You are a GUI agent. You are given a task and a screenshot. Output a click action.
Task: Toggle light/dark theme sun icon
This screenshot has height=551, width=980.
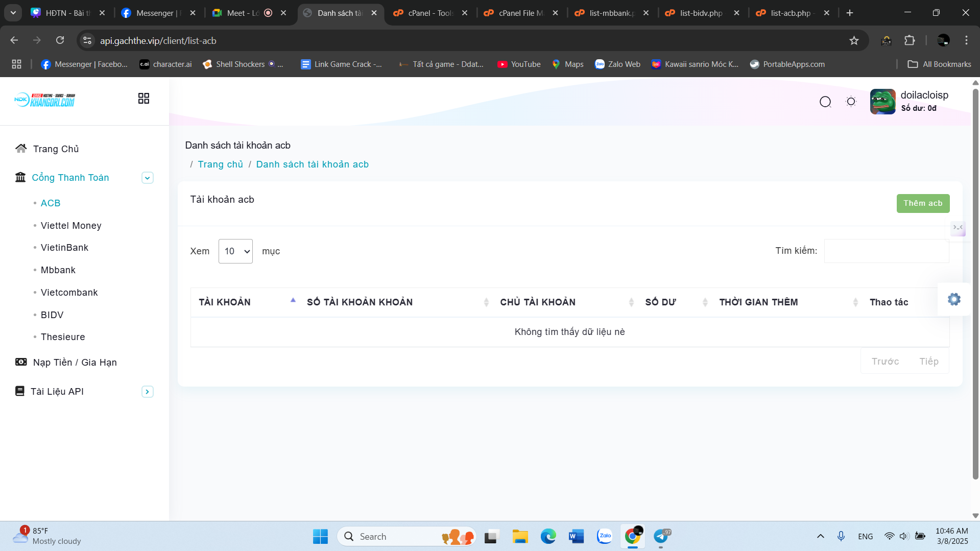(x=851, y=102)
